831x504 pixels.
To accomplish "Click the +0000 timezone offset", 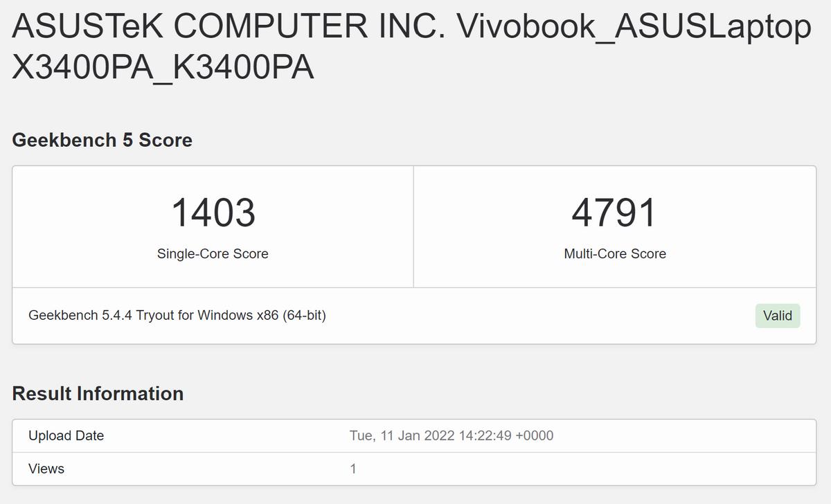I will click(535, 435).
